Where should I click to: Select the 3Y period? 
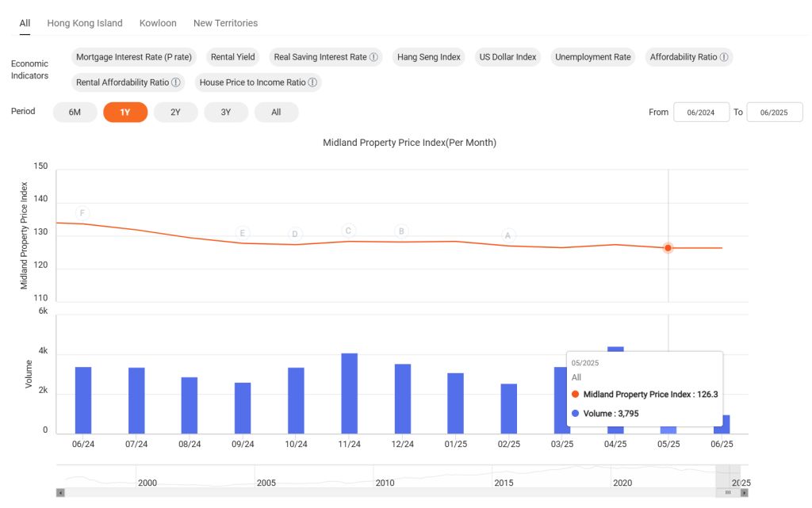pos(226,113)
